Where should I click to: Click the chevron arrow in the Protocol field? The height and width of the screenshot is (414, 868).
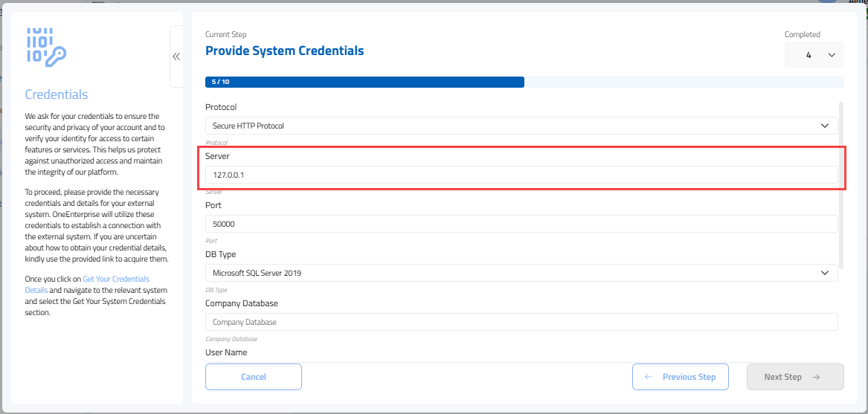pyautogui.click(x=824, y=126)
